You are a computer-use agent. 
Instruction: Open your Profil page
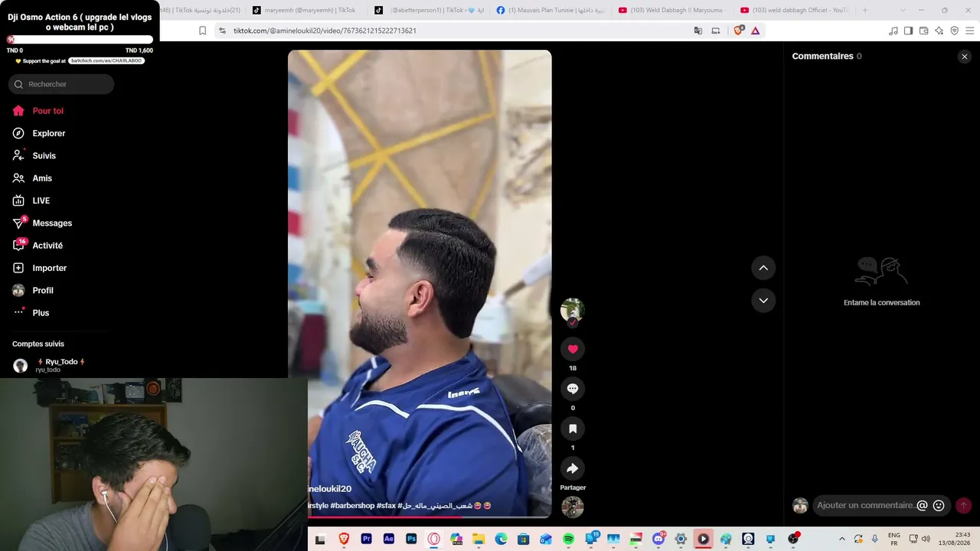pos(33,290)
